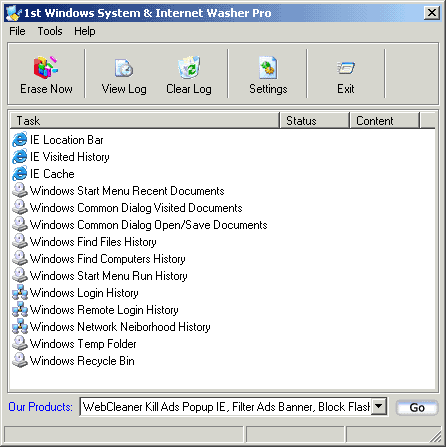Select the IE Location Bar task text
This screenshot has width=446, height=447.
67,140
